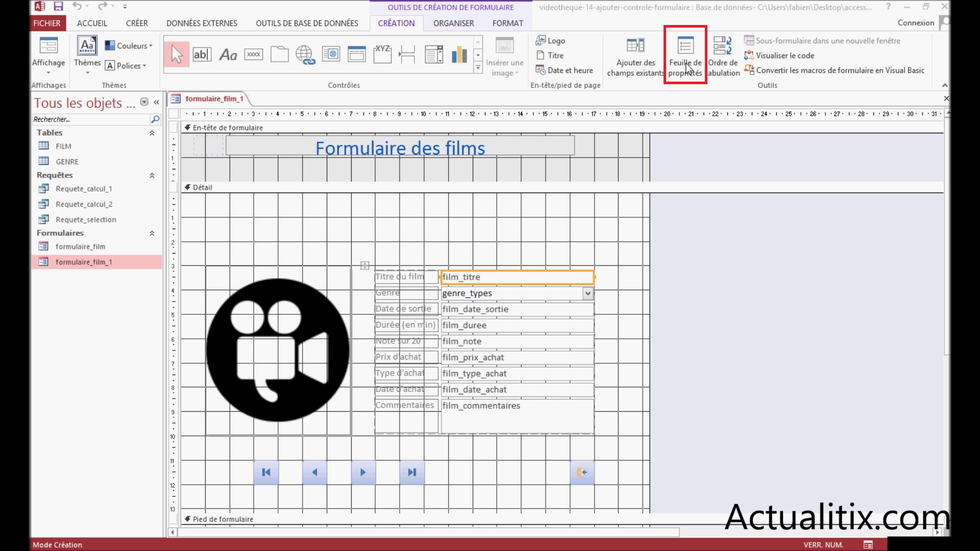Open the Thèmes gallery

(x=87, y=55)
